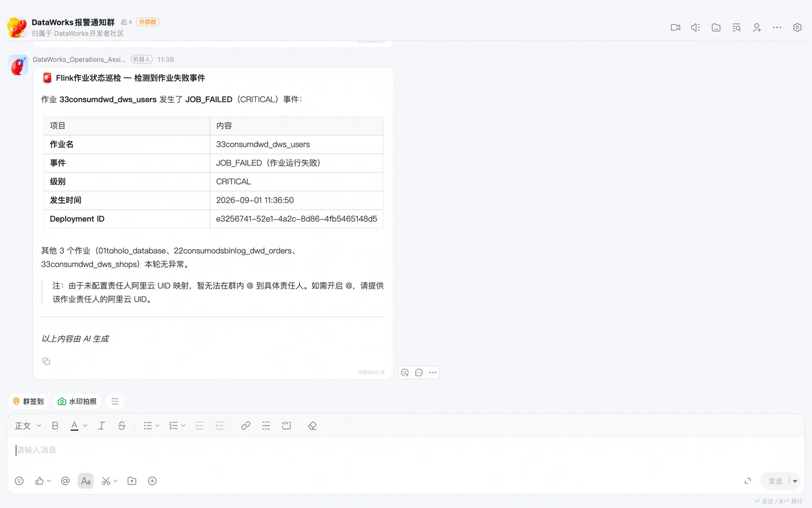Add an emoji reaction to the message
The image size is (812, 508).
[405, 373]
